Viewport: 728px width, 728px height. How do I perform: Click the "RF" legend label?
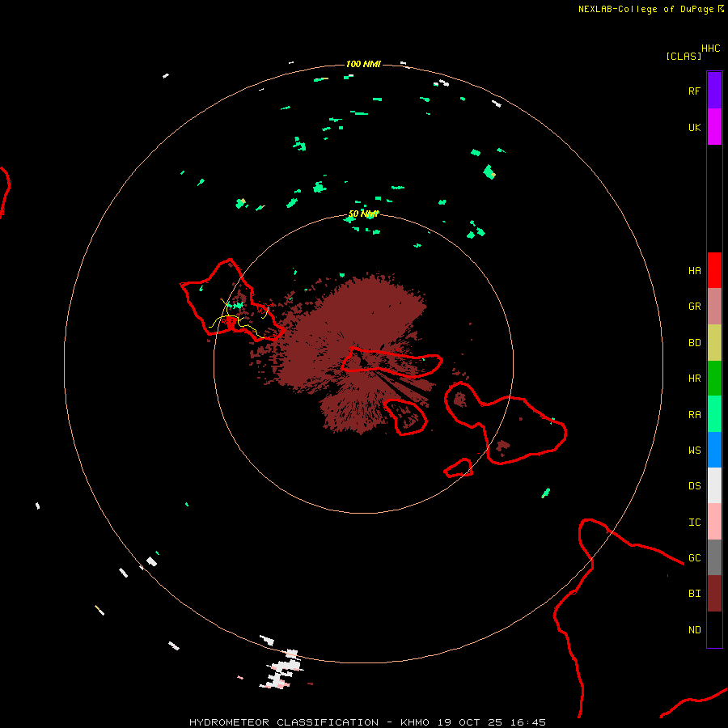(x=694, y=91)
